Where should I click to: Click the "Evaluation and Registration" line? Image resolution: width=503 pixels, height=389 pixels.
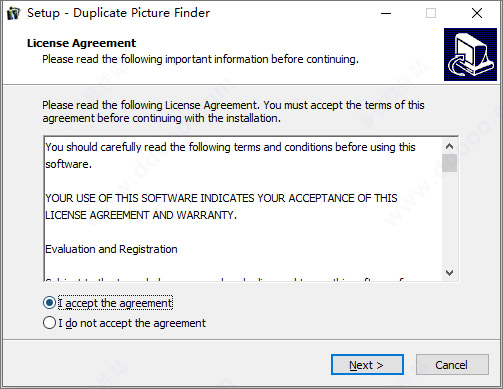(111, 249)
